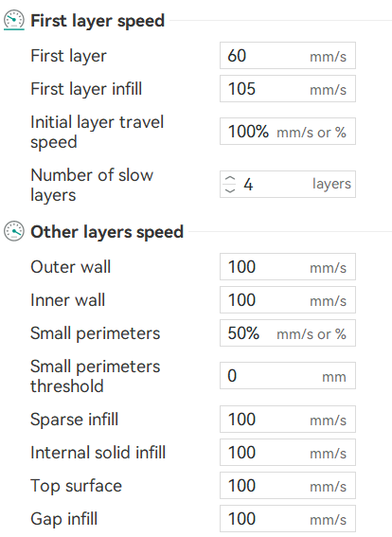Click the Other layers speed gauge icon
The width and height of the screenshot is (392, 537).
(x=14, y=231)
